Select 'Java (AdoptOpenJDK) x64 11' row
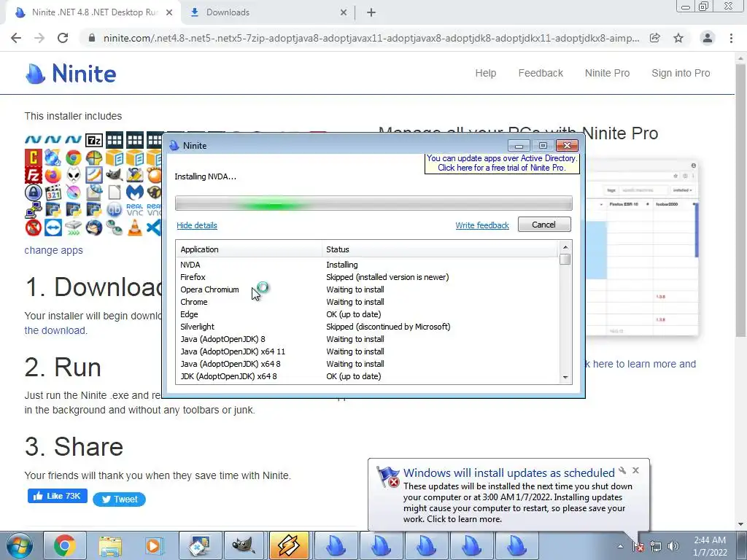The image size is (747, 560). coord(367,351)
